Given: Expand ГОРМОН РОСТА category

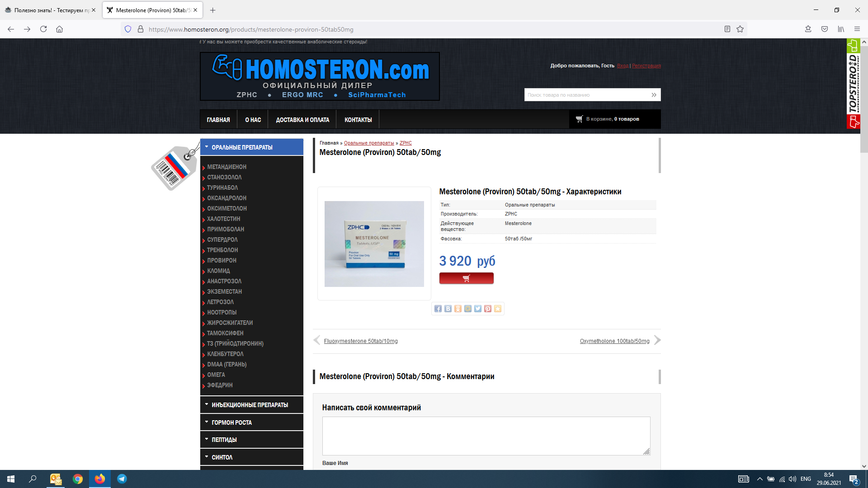Looking at the screenshot, I should (x=231, y=422).
